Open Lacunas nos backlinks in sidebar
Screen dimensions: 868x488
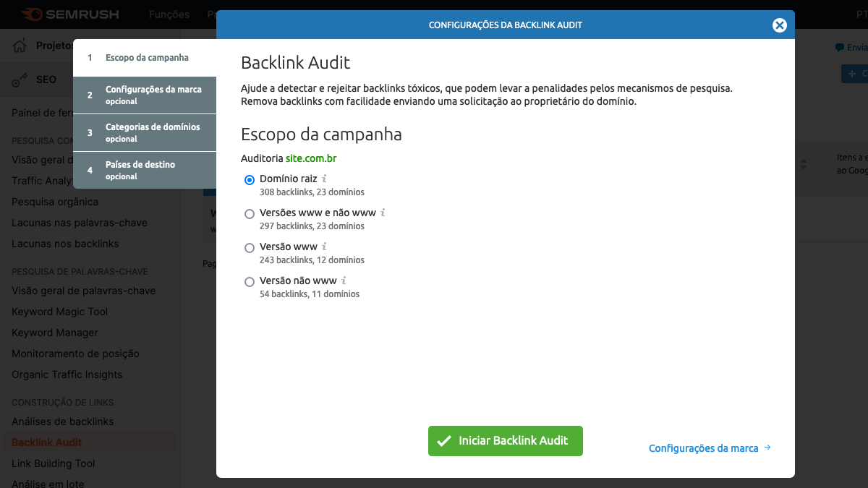coord(65,244)
